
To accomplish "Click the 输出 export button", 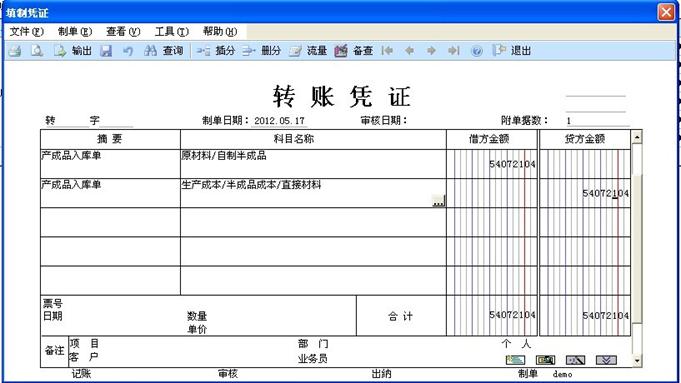I will (73, 51).
